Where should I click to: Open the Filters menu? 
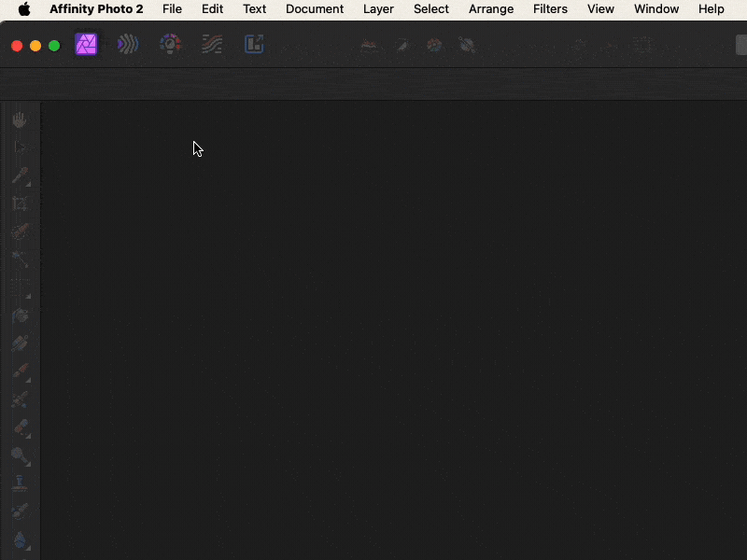(550, 9)
